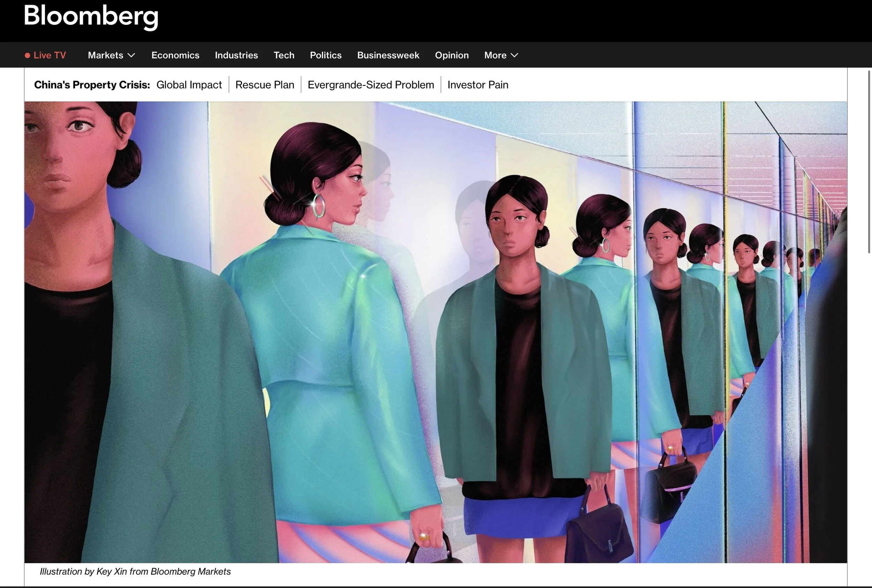Open Businessweek from the navigation bar
This screenshot has width=872, height=588.
tap(388, 55)
